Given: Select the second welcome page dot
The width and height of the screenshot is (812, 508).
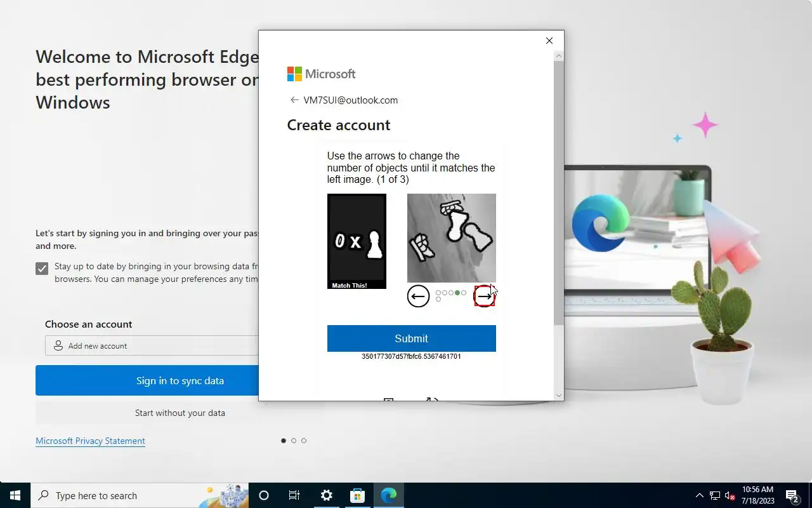Looking at the screenshot, I should pos(294,441).
